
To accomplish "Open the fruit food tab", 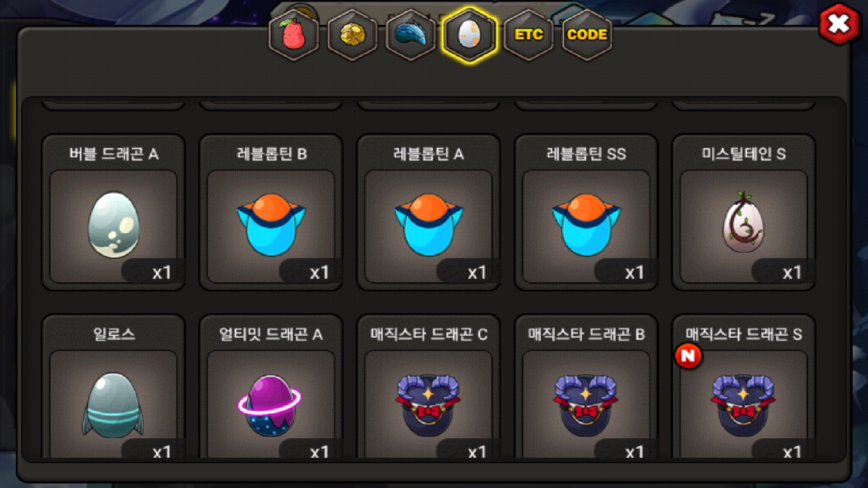I will pyautogui.click(x=294, y=35).
